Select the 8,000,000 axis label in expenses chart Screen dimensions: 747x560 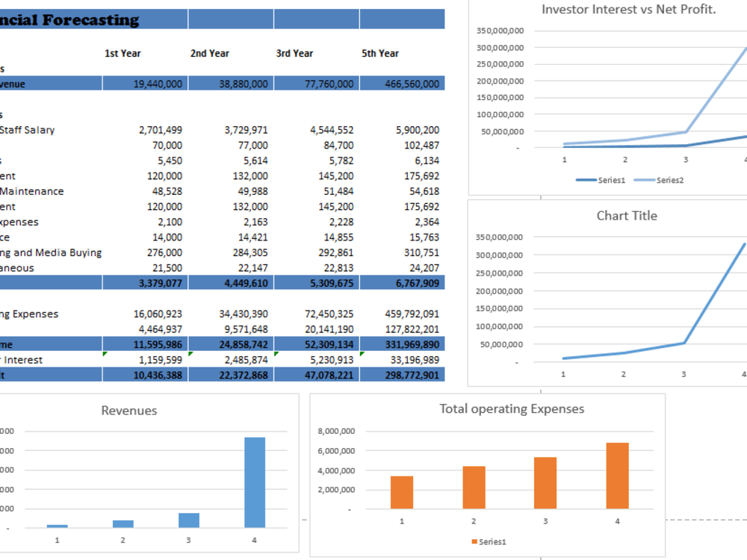pyautogui.click(x=336, y=431)
